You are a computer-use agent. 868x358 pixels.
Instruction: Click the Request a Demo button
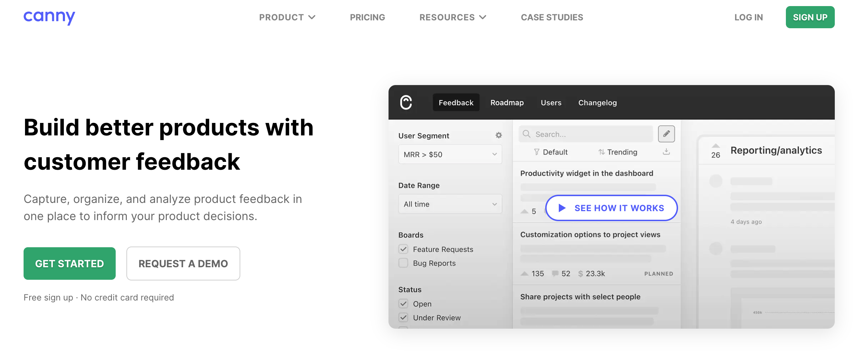tap(183, 264)
